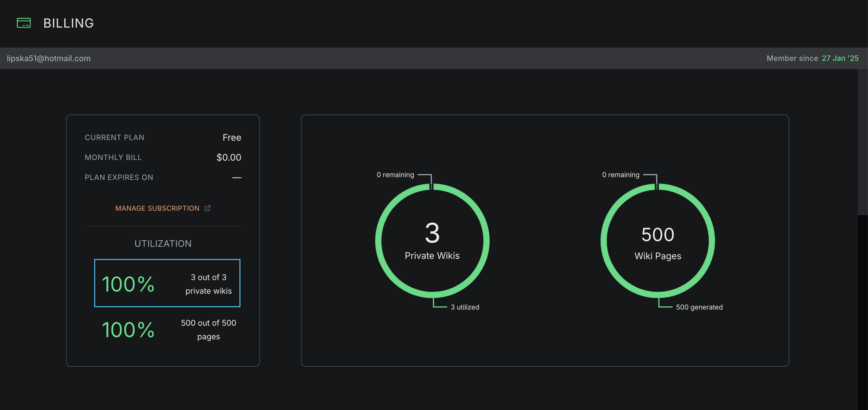Image resolution: width=868 pixels, height=410 pixels.
Task: Click the Private Wikis donut chart
Action: point(432,241)
